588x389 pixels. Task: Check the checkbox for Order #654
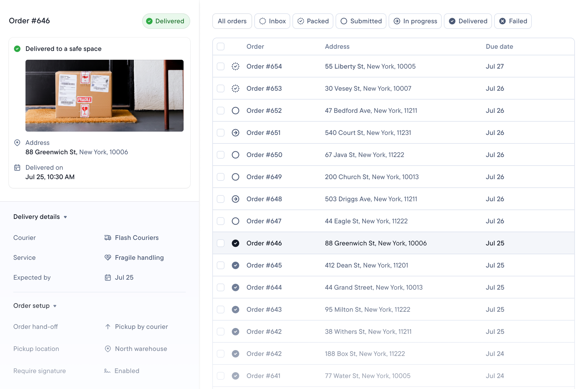click(x=221, y=66)
